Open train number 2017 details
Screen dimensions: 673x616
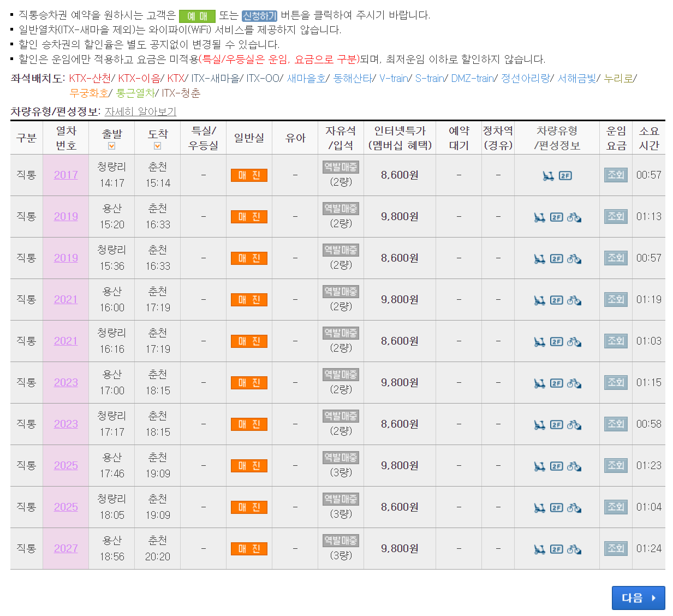(x=66, y=175)
